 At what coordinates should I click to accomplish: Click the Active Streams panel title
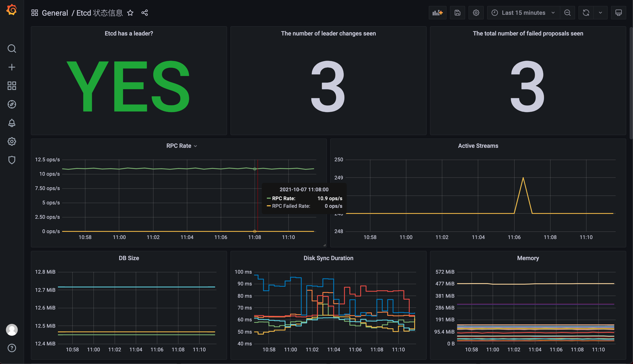click(478, 146)
